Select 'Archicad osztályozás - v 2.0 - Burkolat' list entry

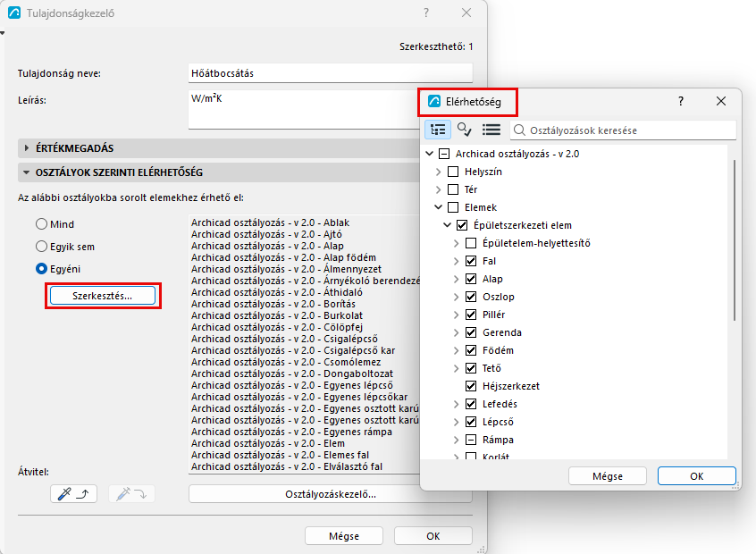(277, 315)
